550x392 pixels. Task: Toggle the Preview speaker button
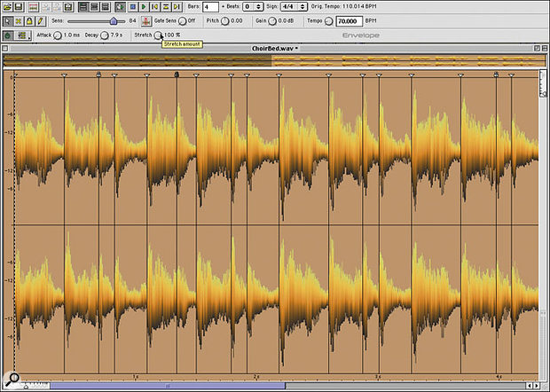click(x=121, y=7)
